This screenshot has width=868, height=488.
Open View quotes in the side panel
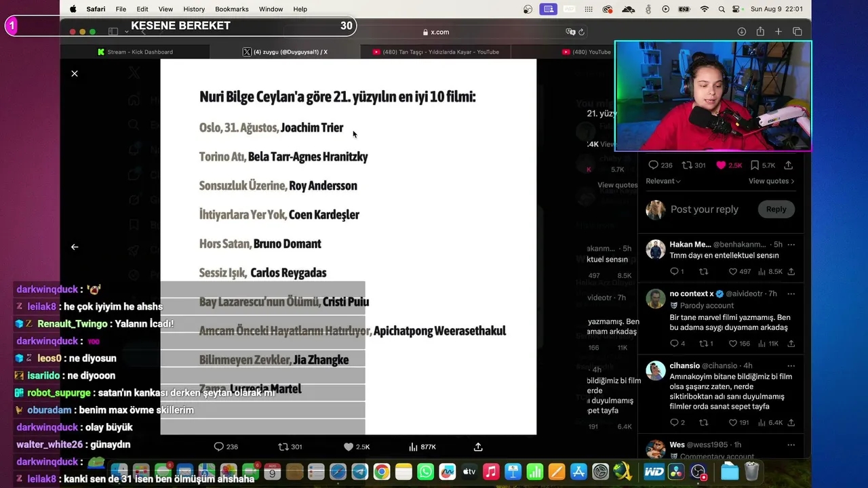click(x=771, y=181)
